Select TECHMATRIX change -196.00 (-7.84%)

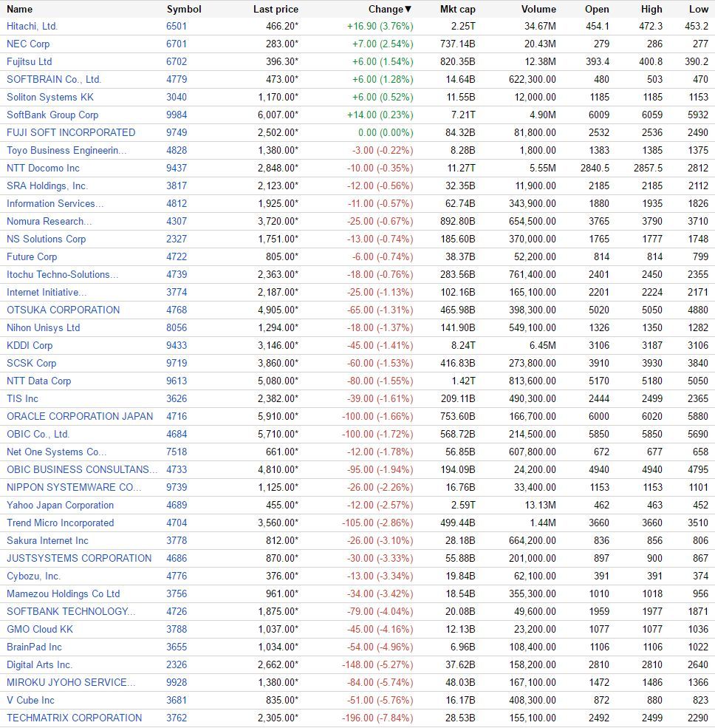377,718
